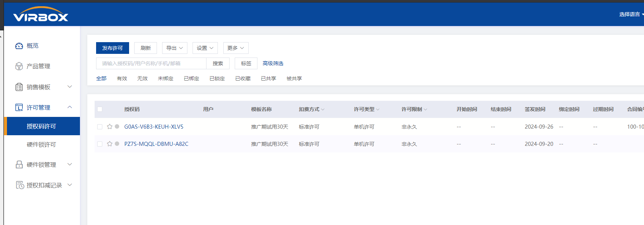Collapse the 许可管理 menu chevron
Image resolution: width=644 pixels, height=225 pixels.
coord(70,107)
